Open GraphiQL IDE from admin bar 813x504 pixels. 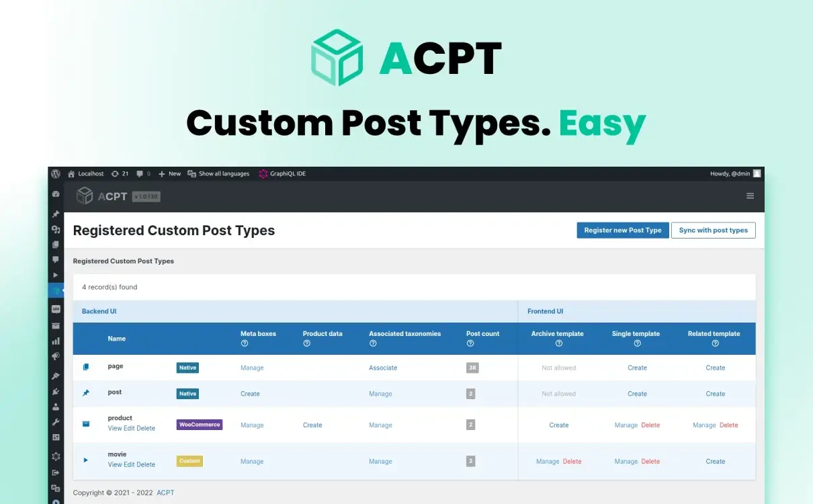(x=282, y=173)
